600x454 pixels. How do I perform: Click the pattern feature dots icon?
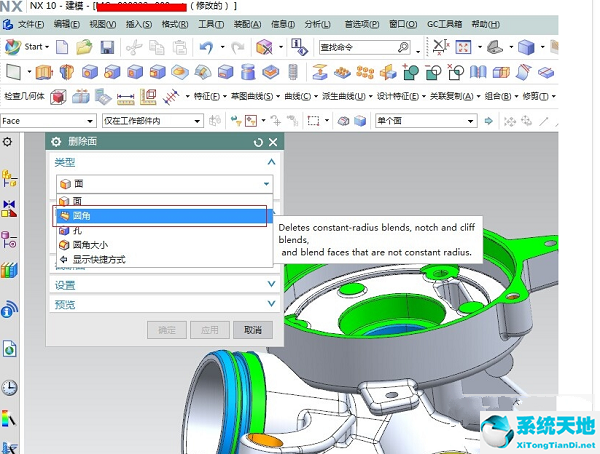pyautogui.click(x=365, y=72)
